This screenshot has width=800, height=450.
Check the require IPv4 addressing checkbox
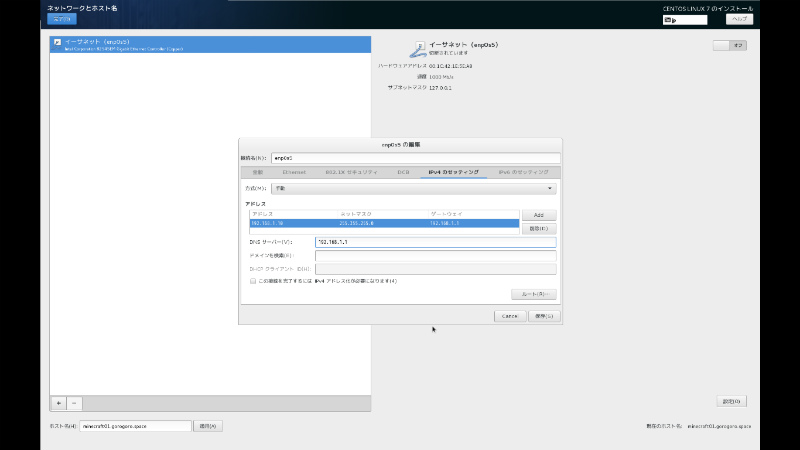coord(253,281)
